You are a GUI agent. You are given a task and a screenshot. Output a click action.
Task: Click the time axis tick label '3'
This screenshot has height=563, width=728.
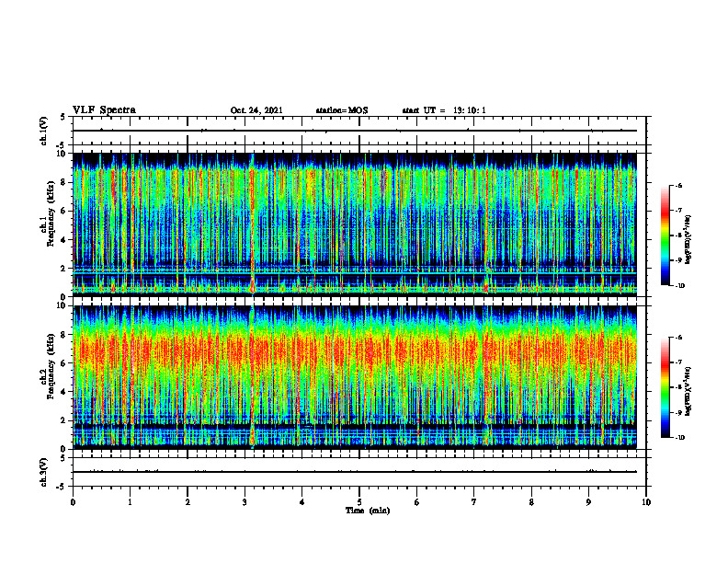(x=245, y=502)
